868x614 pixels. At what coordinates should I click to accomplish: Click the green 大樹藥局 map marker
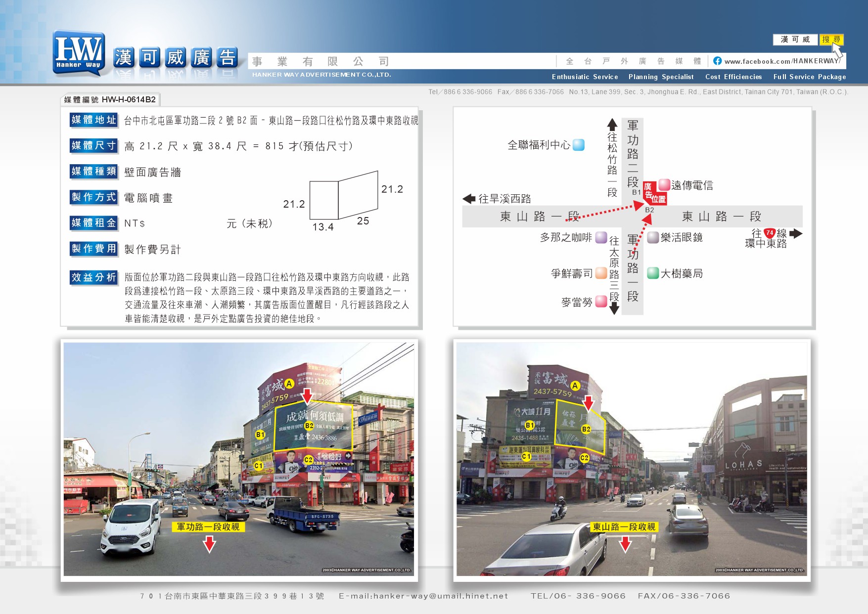tap(653, 273)
